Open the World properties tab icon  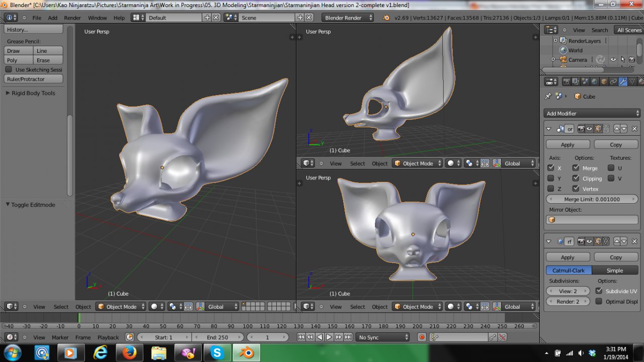pos(594,81)
